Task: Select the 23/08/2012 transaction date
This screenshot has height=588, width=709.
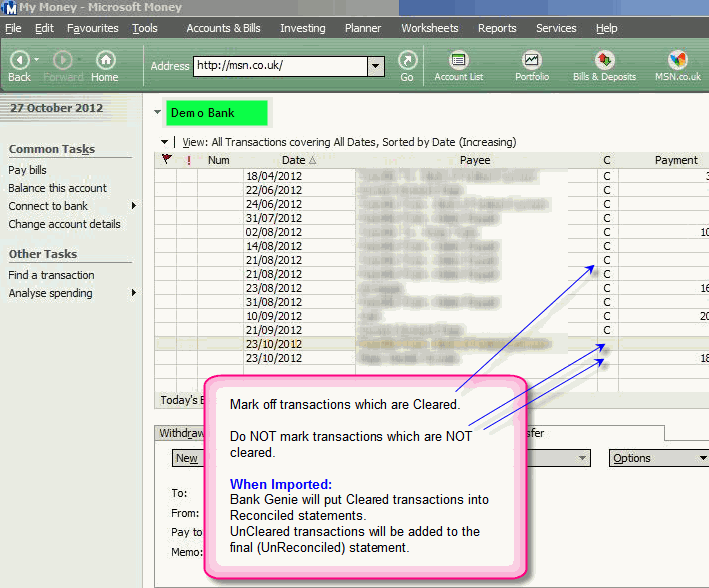Action: tap(274, 288)
